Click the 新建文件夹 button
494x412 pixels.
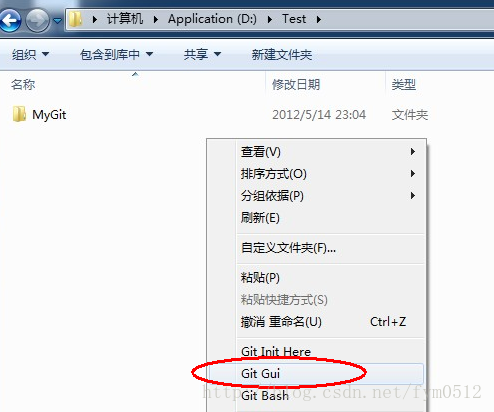click(x=282, y=54)
